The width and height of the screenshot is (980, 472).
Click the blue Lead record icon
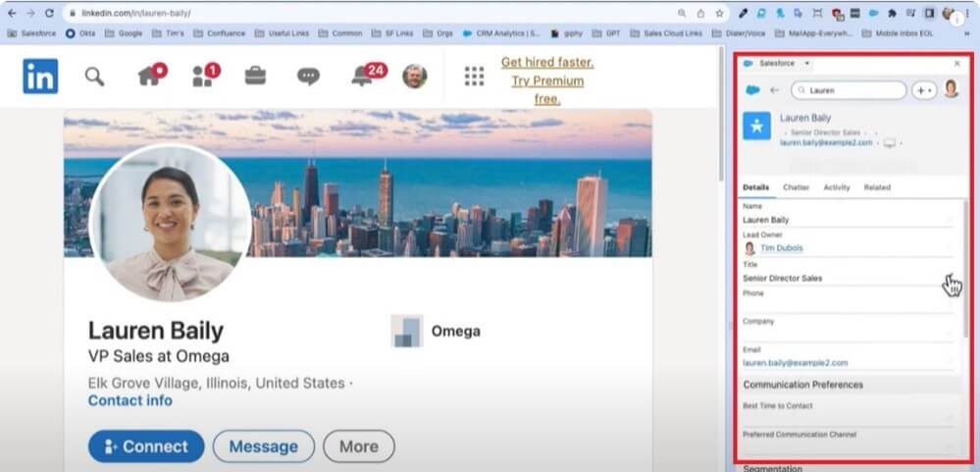(x=756, y=127)
